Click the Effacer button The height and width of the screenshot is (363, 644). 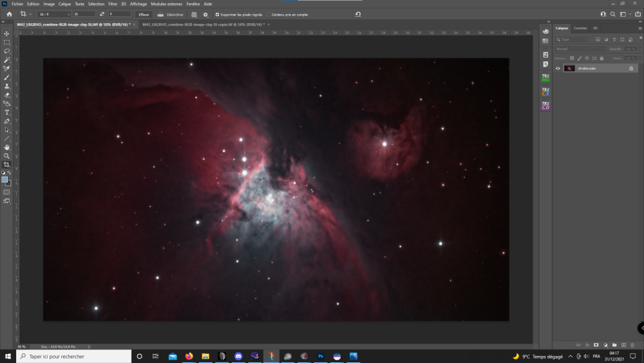pos(144,15)
